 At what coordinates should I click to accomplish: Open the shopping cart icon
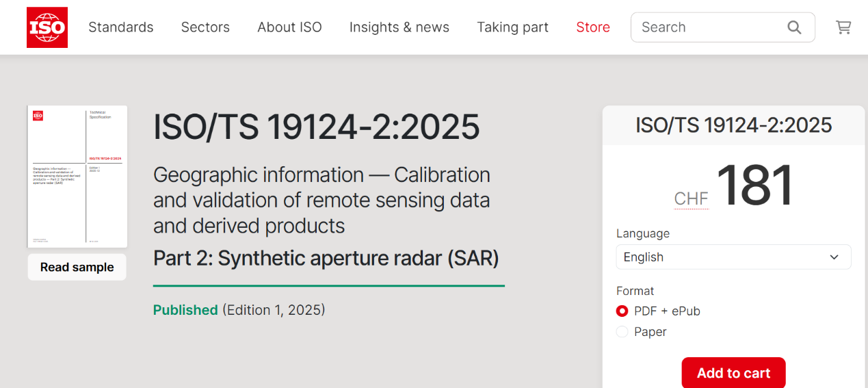click(x=843, y=27)
